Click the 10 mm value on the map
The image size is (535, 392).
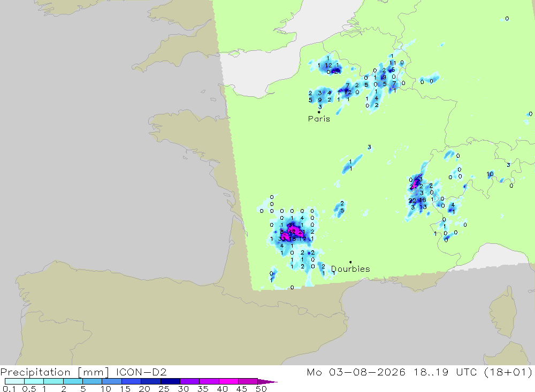490,174
